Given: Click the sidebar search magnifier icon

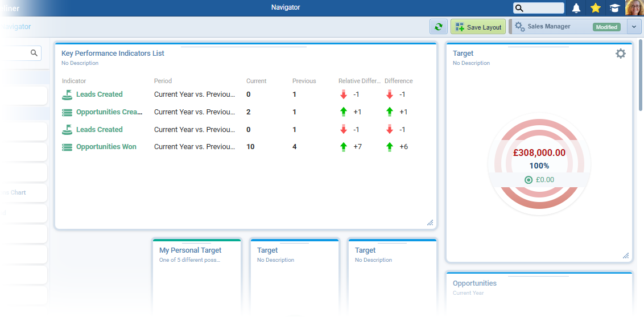Looking at the screenshot, I should click(x=34, y=53).
